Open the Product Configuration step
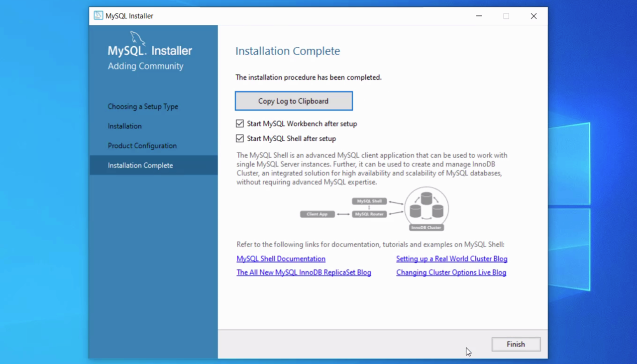 tap(142, 146)
